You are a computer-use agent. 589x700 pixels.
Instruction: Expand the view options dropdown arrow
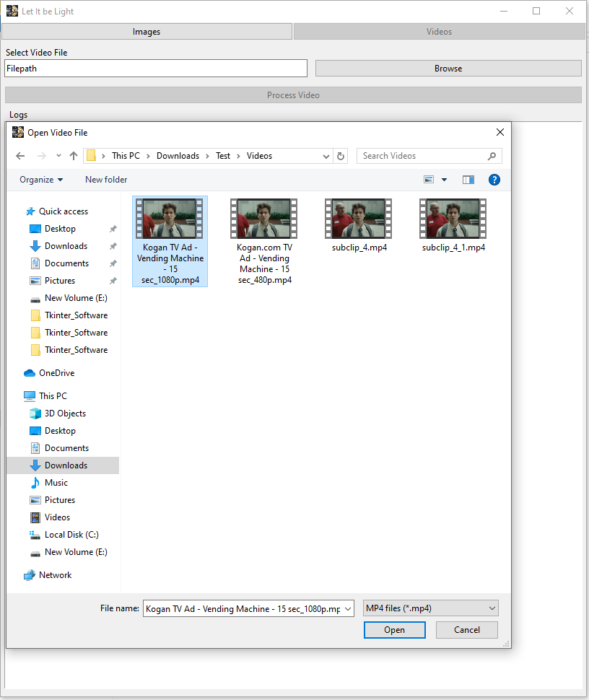click(x=444, y=180)
